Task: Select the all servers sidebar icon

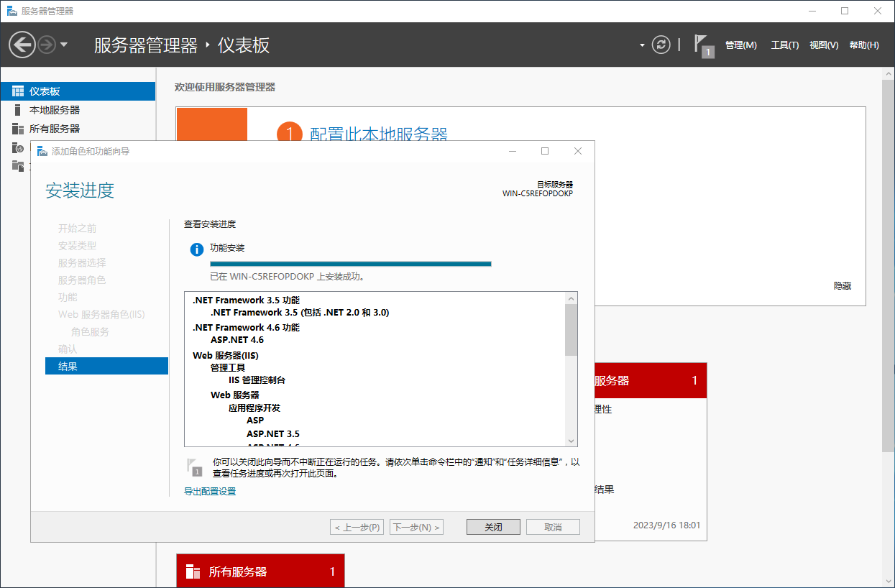Action: coord(18,129)
